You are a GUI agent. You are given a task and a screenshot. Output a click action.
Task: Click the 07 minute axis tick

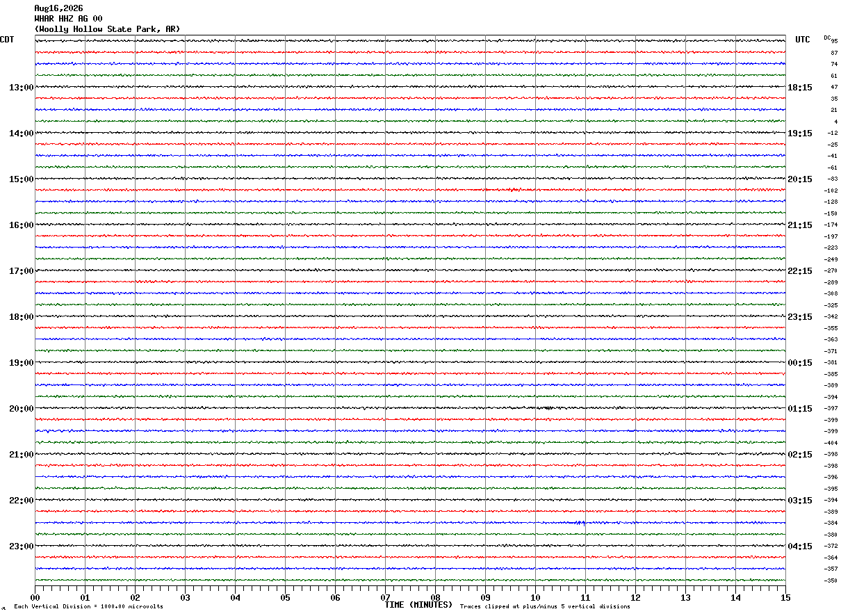point(385,597)
